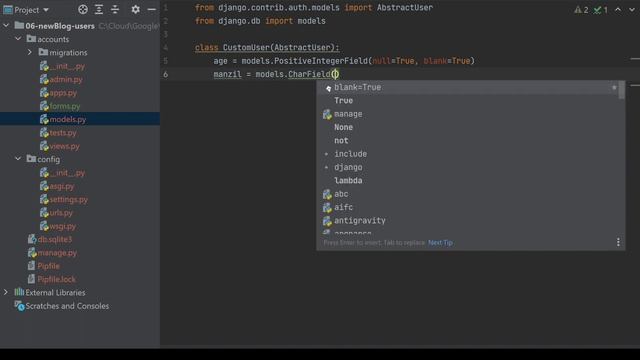Choose not keyword suggestion
The width and height of the screenshot is (640, 360).
(468, 140)
